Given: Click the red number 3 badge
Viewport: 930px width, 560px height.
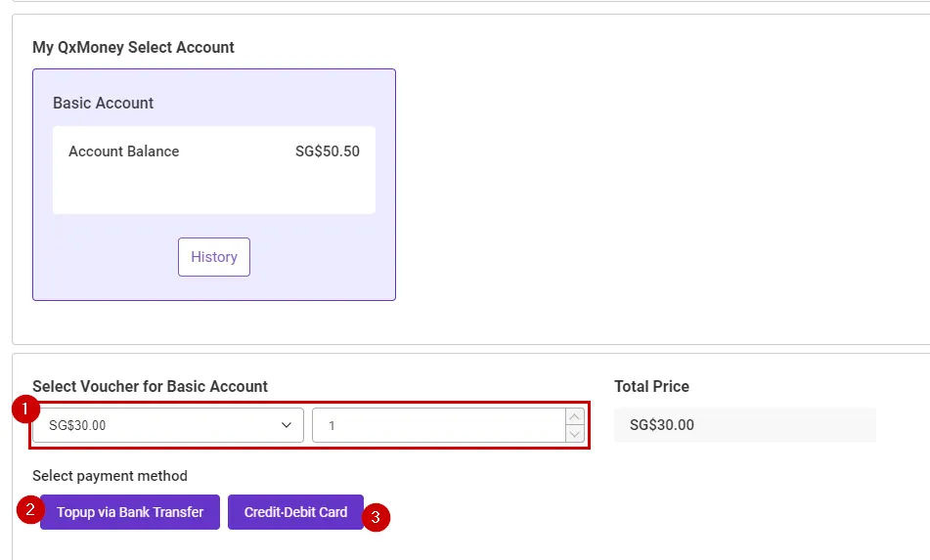Looking at the screenshot, I should (x=376, y=517).
